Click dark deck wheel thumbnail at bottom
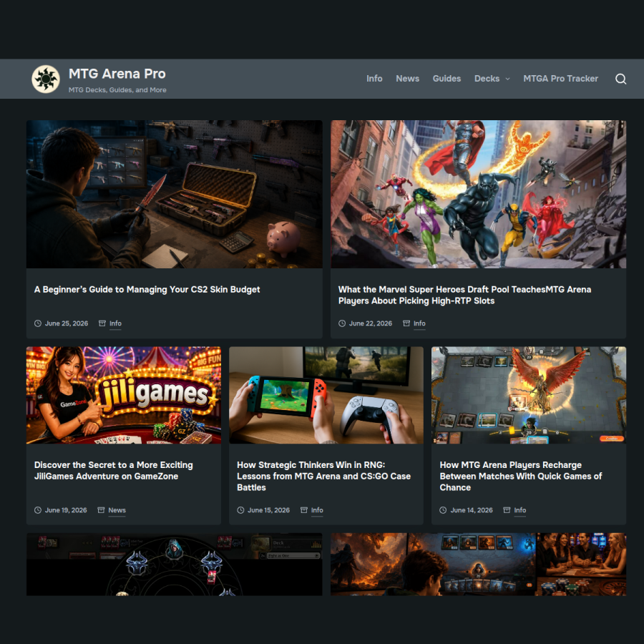This screenshot has width=644, height=644. pyautogui.click(x=174, y=565)
